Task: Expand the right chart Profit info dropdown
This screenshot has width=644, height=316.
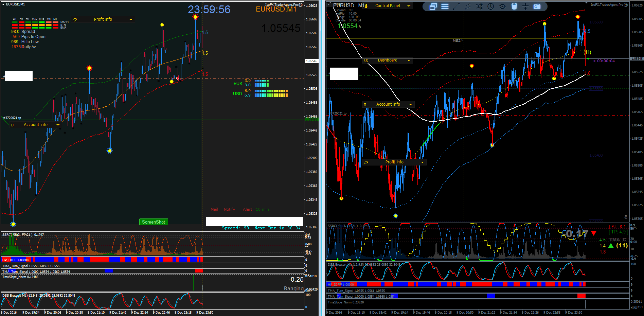Action: pos(423,162)
